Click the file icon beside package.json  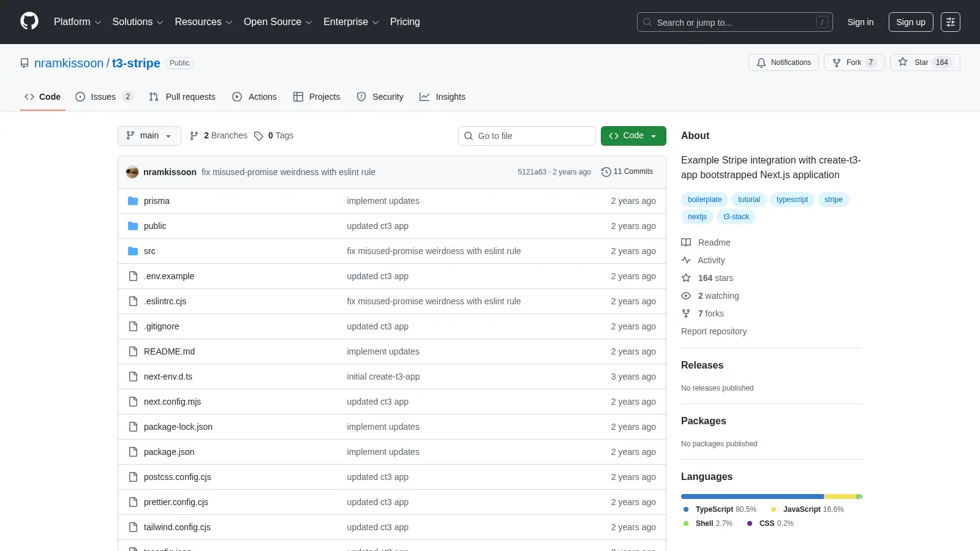(133, 452)
